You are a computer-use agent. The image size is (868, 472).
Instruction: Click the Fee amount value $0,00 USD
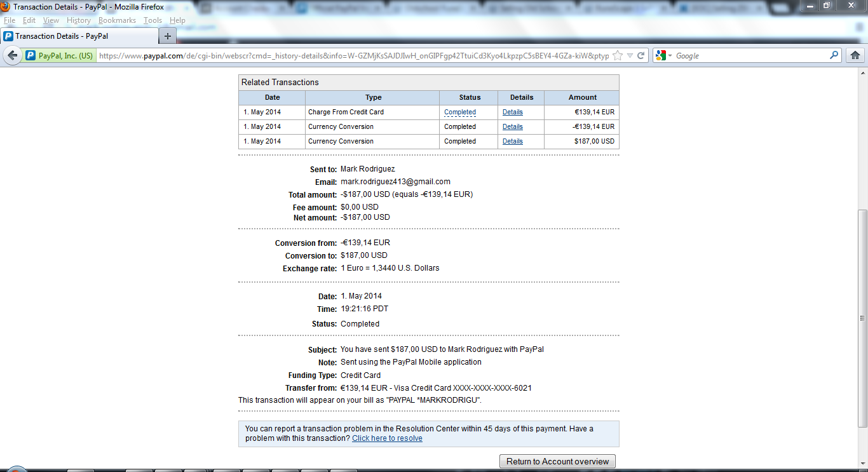pyautogui.click(x=360, y=207)
